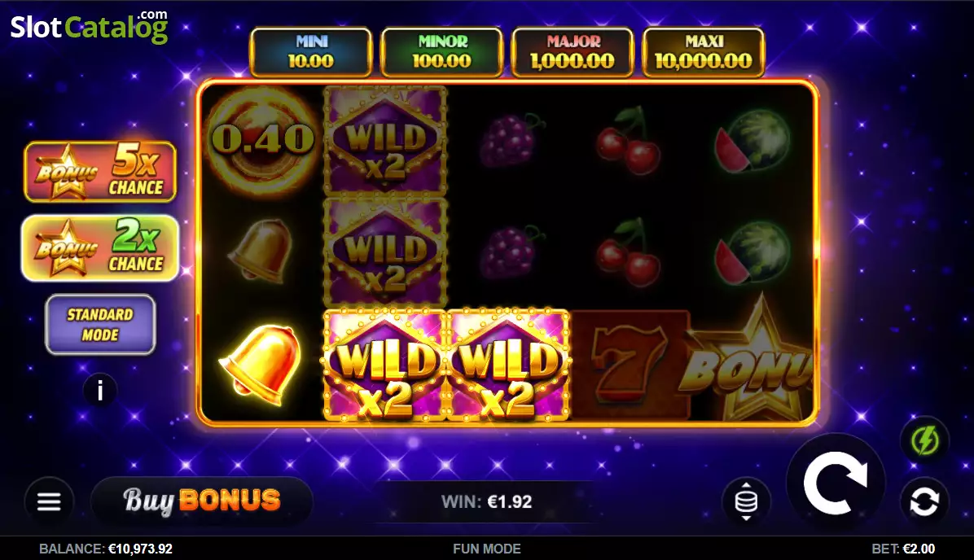Image resolution: width=974 pixels, height=560 pixels.
Task: Select the Major 1,000.00 jackpot panel
Action: 572,52
